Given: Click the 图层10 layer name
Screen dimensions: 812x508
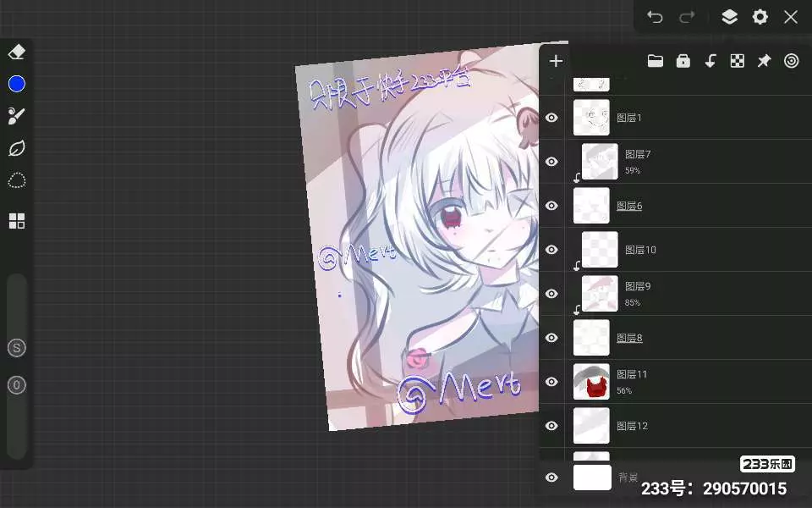Looking at the screenshot, I should pyautogui.click(x=640, y=250).
